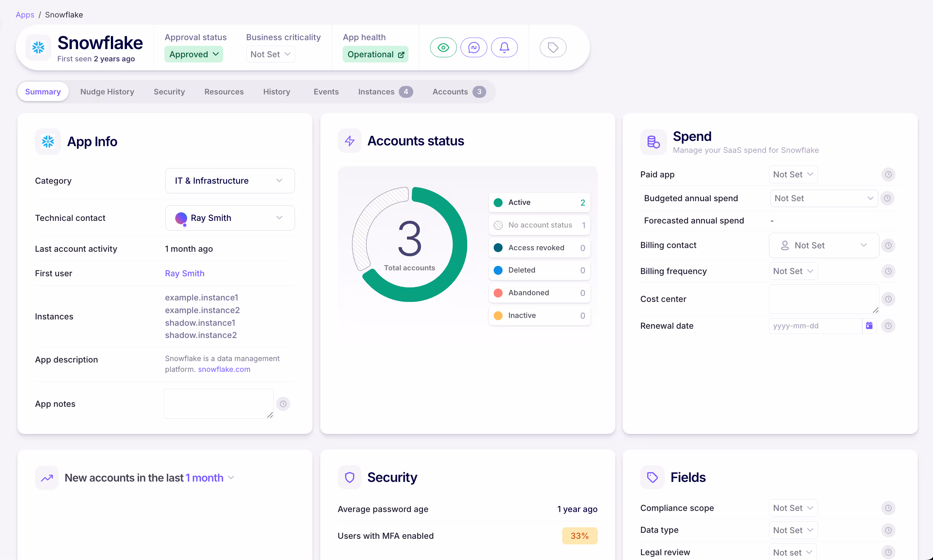The width and height of the screenshot is (933, 560).
Task: Click the Snowflake logo in header
Action: pyautogui.click(x=38, y=48)
